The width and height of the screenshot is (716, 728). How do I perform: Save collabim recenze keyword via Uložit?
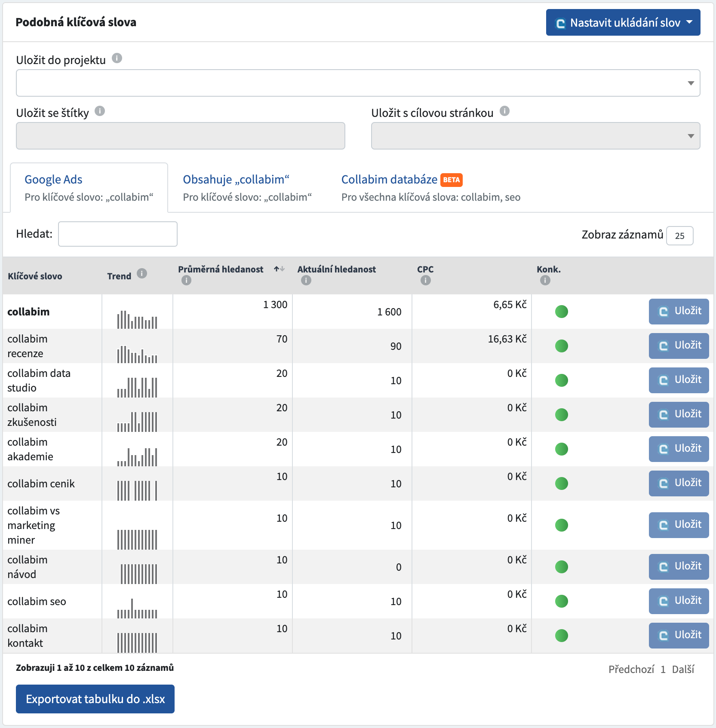679,346
